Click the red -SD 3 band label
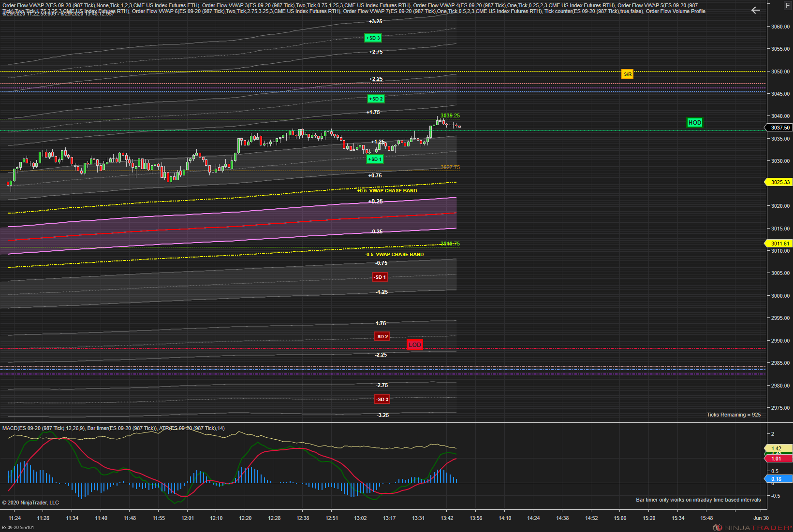793x532 pixels. coord(382,399)
